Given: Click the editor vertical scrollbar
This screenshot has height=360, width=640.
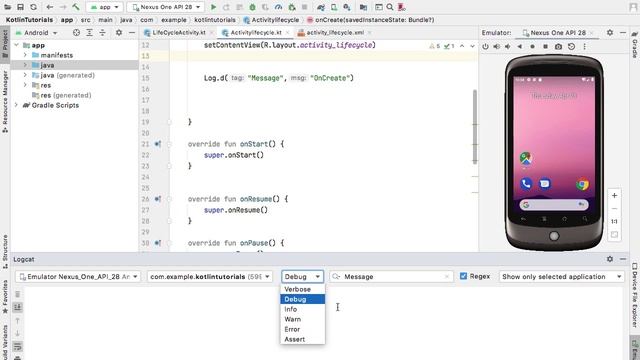Looking at the screenshot, I should click(475, 127).
